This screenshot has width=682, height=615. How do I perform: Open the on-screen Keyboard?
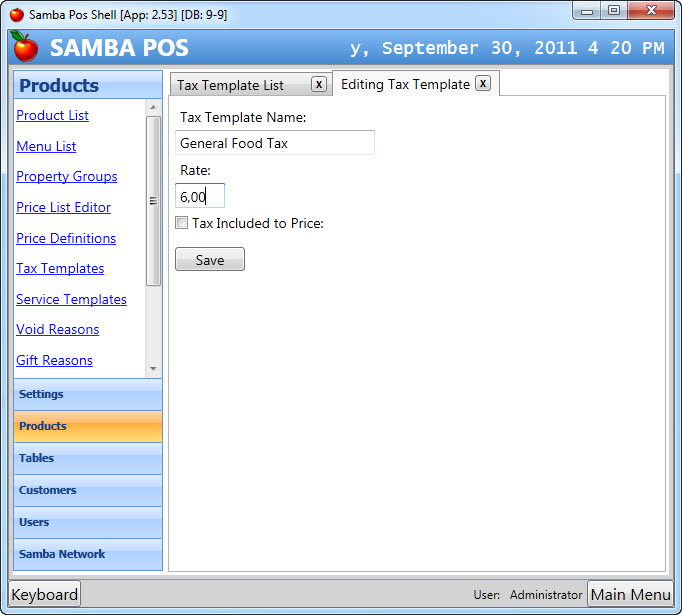tap(44, 594)
